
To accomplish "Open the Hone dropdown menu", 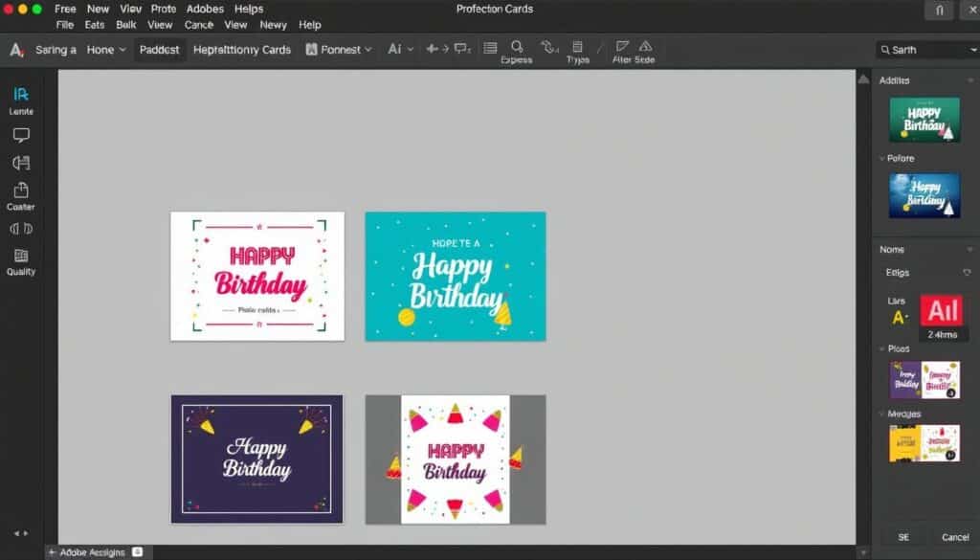I will coord(106,49).
